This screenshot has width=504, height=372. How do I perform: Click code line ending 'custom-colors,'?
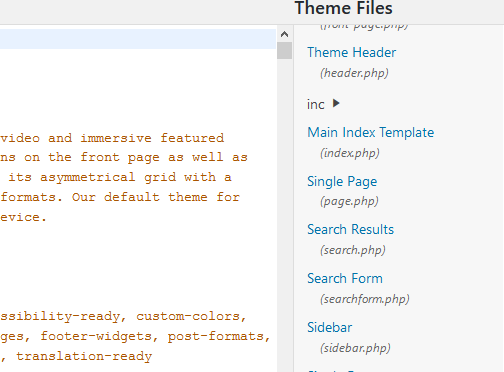pyautogui.click(x=123, y=316)
